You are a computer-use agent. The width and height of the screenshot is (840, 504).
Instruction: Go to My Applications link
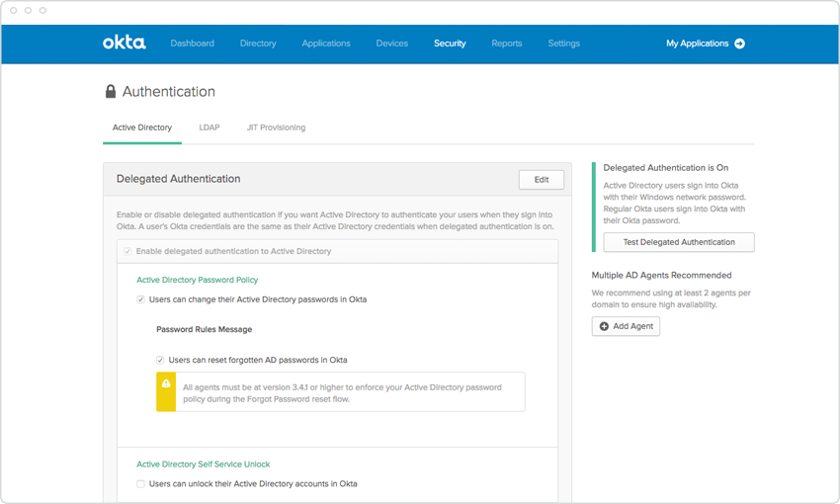697,43
